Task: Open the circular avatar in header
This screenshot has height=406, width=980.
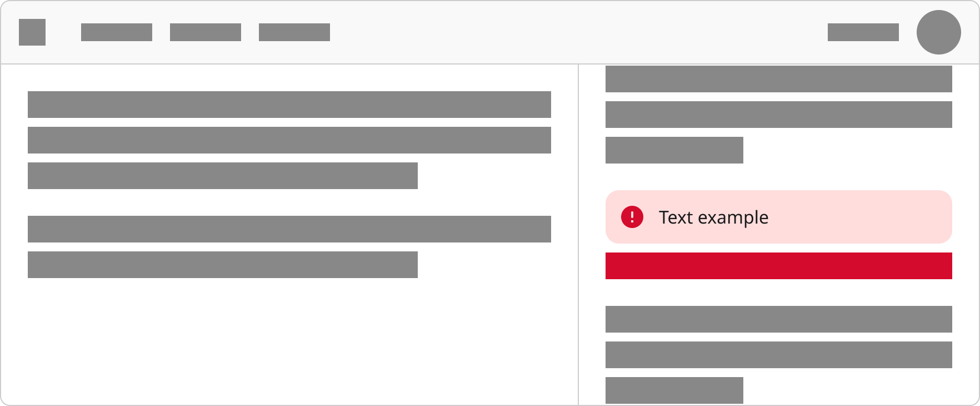Action: pyautogui.click(x=939, y=32)
